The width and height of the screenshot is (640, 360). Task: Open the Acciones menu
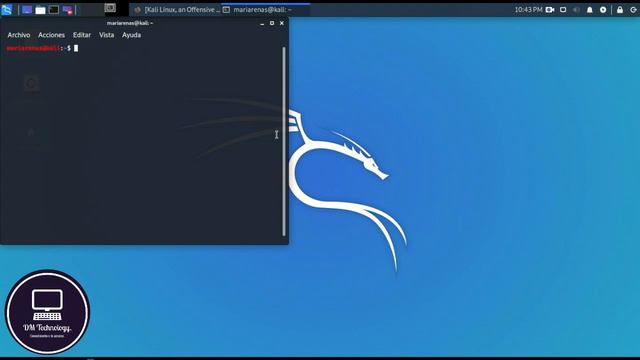[x=51, y=35]
